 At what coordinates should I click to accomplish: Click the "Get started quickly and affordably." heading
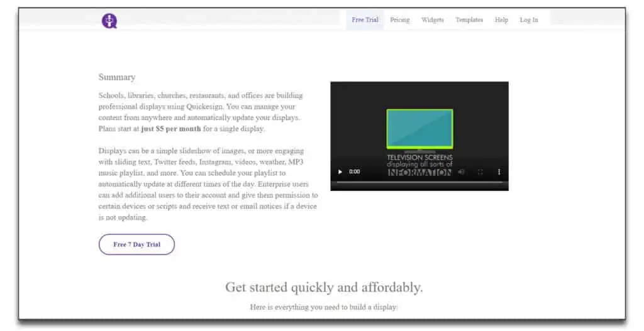tap(324, 287)
